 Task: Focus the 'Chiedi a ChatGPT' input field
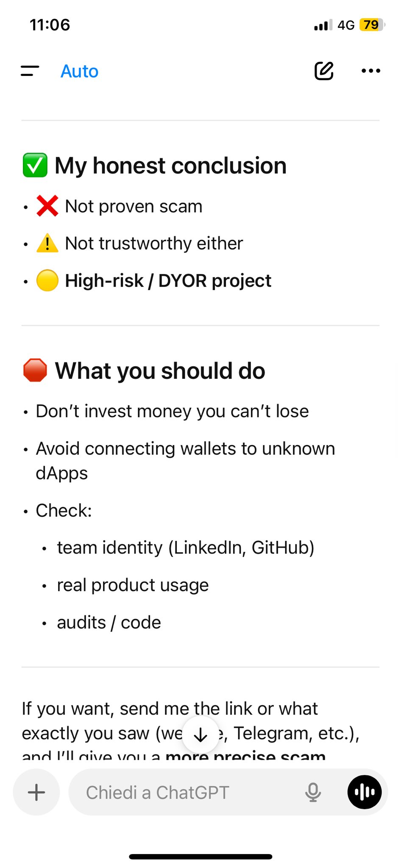[187, 792]
